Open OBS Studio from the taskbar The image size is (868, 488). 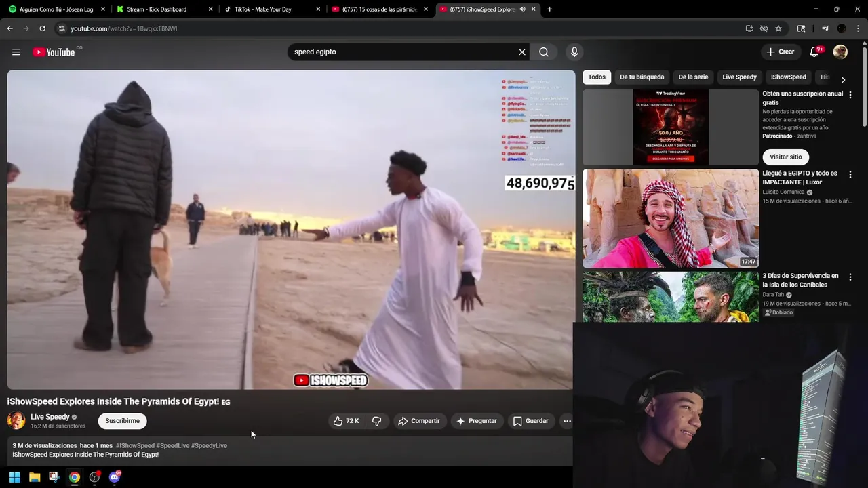(x=94, y=477)
